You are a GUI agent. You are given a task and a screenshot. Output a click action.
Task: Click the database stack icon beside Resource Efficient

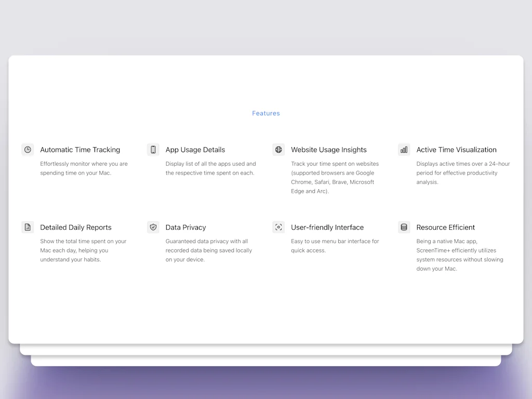tap(404, 228)
